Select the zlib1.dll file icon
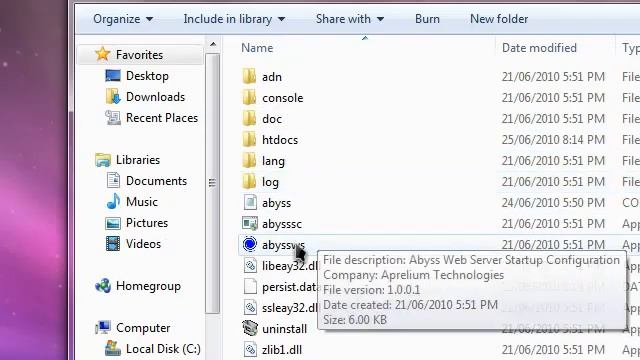640x360 pixels. tap(250, 349)
